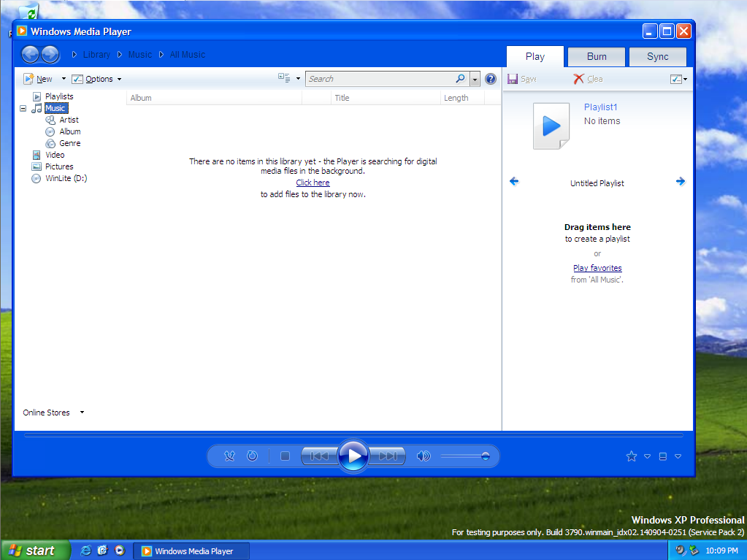747x560 pixels.
Task: Sort by Title column header
Action: pyautogui.click(x=386, y=98)
